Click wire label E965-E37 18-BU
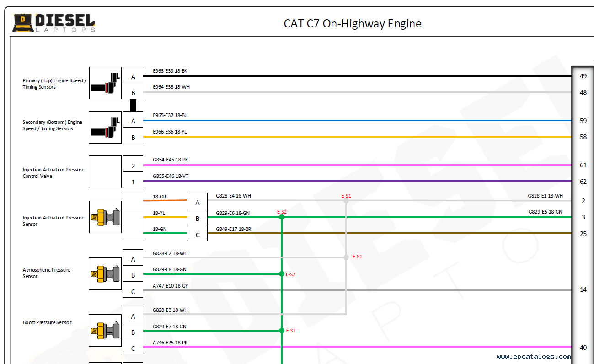This screenshot has height=364, width=594. (x=170, y=115)
